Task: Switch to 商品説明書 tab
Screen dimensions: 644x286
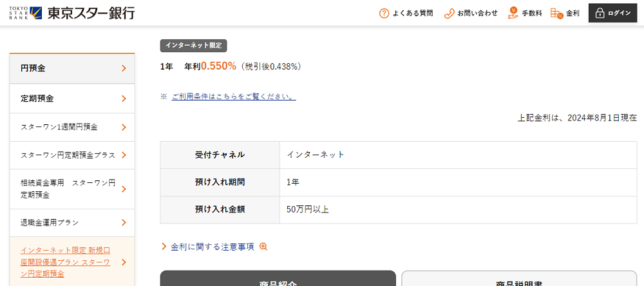Action: point(519,278)
